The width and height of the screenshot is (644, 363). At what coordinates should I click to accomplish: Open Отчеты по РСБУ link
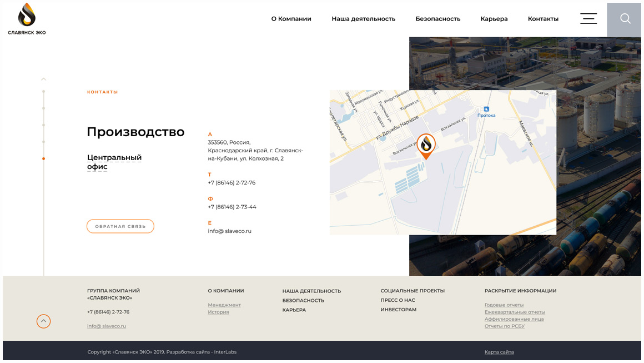504,326
